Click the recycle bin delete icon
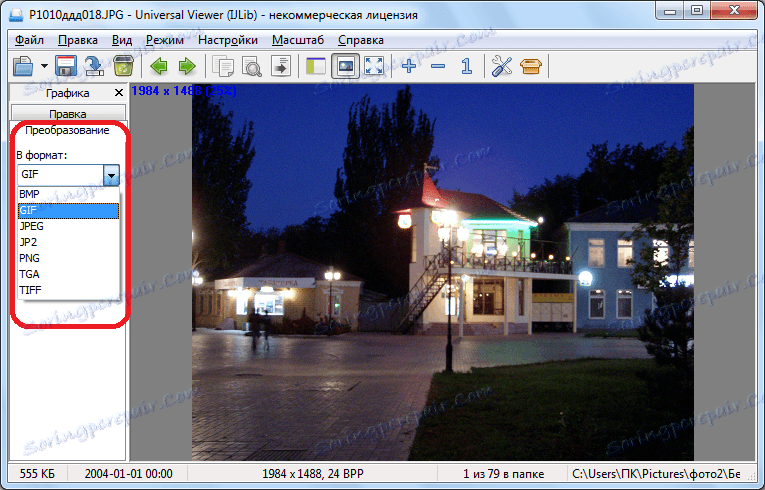Image resolution: width=765 pixels, height=490 pixels. pyautogui.click(x=123, y=66)
